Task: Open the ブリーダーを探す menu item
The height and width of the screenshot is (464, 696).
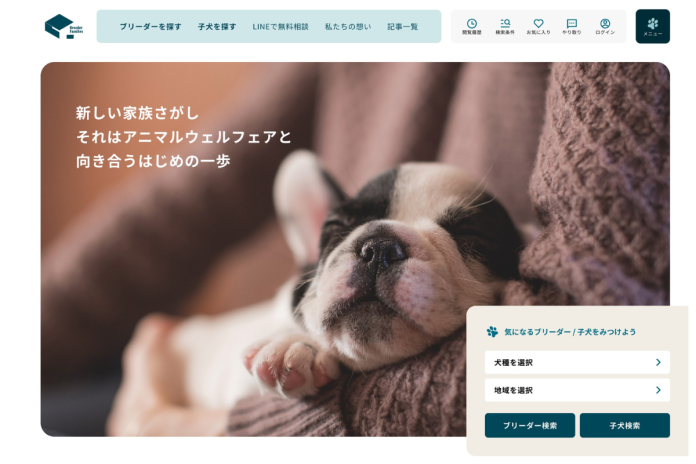Action: click(150, 27)
